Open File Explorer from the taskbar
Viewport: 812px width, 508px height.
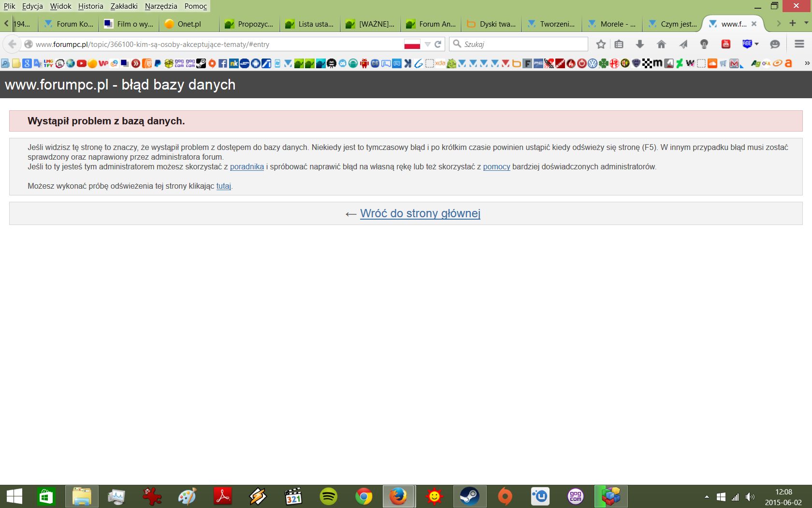[82, 496]
